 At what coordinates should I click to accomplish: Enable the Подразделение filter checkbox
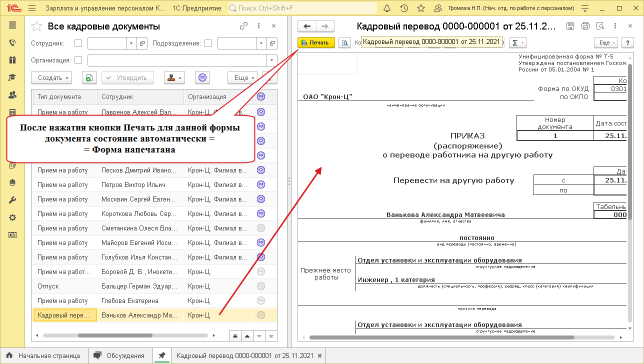pos(208,43)
